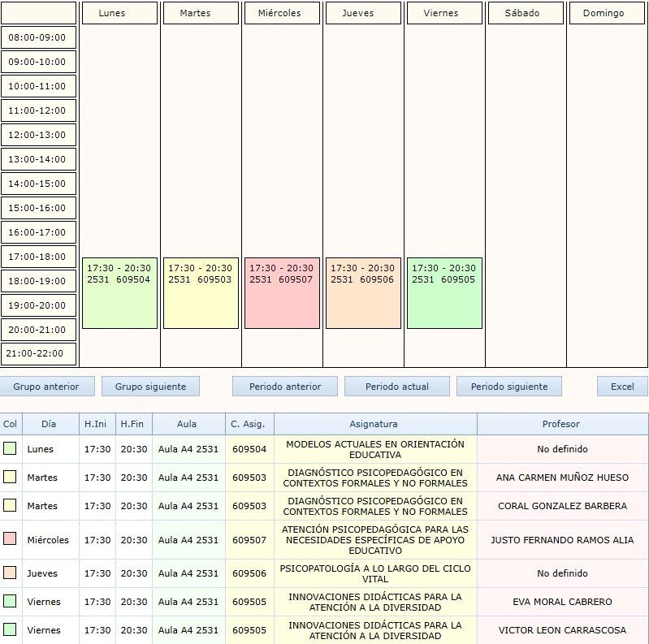Export schedule with Excel button
Viewport: 649px width, 644px height.
[x=622, y=386]
